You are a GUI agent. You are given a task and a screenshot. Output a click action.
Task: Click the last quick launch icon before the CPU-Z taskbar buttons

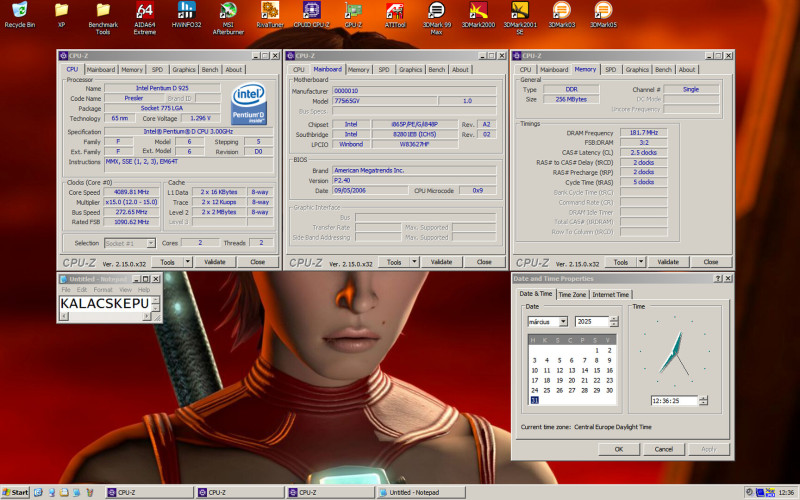click(x=90, y=492)
